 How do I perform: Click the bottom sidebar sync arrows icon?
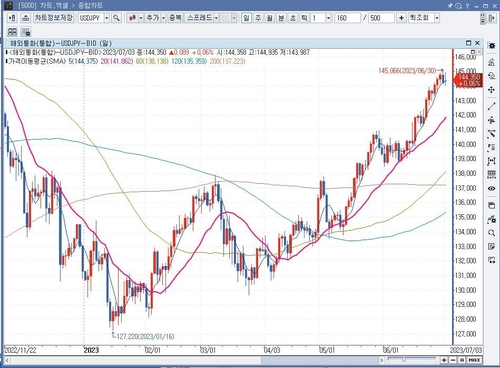[x=491, y=260]
